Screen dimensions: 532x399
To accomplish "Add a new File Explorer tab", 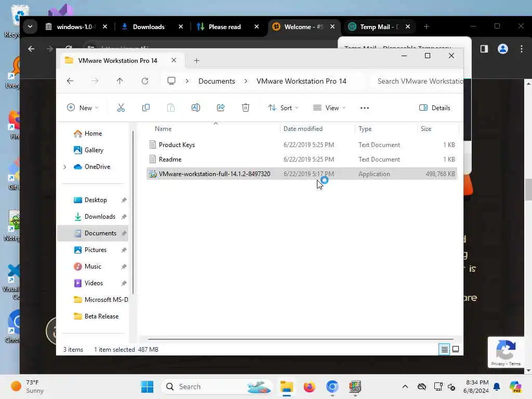I will tap(196, 61).
